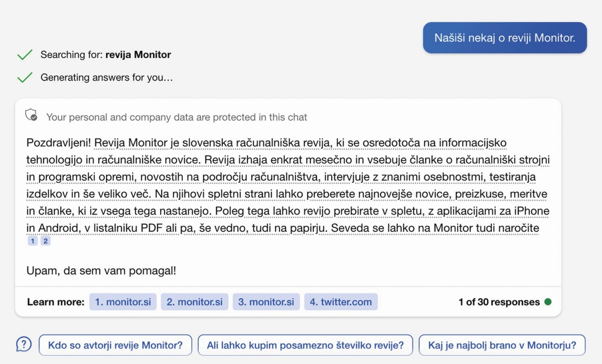
Task: Open the 2. monitor.si source link
Action: pos(195,302)
